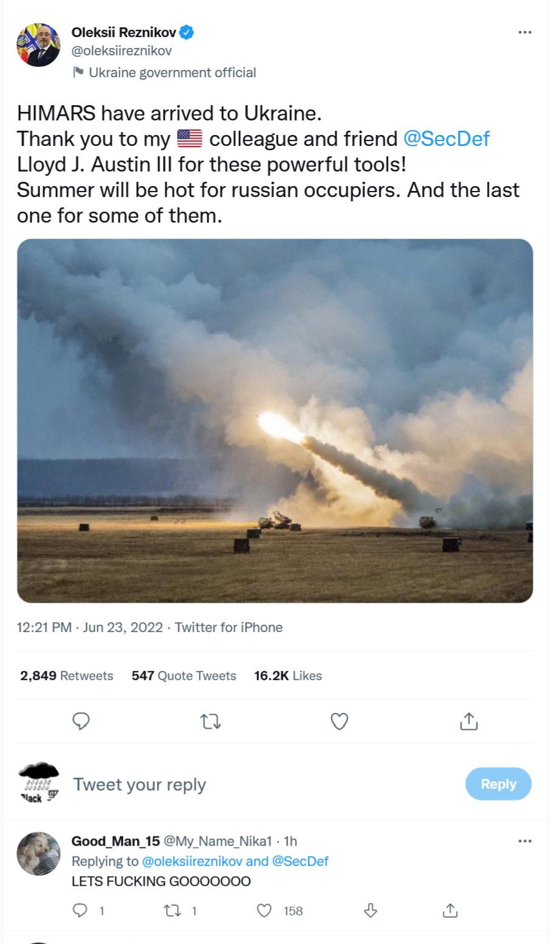The height and width of the screenshot is (944, 560).
Task: Click the Ukraine government official label
Action: [172, 72]
